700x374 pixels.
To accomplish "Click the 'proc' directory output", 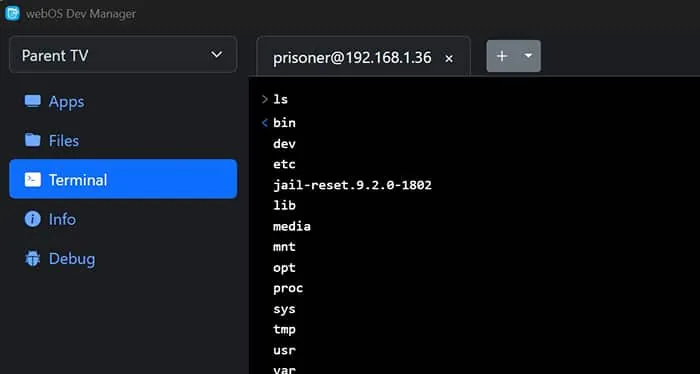I will tap(288, 288).
